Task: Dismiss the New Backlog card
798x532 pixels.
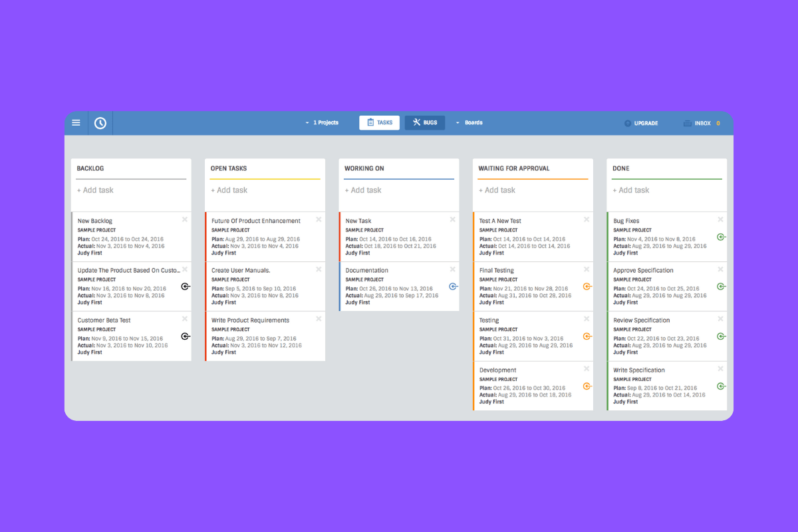Action: (x=185, y=219)
